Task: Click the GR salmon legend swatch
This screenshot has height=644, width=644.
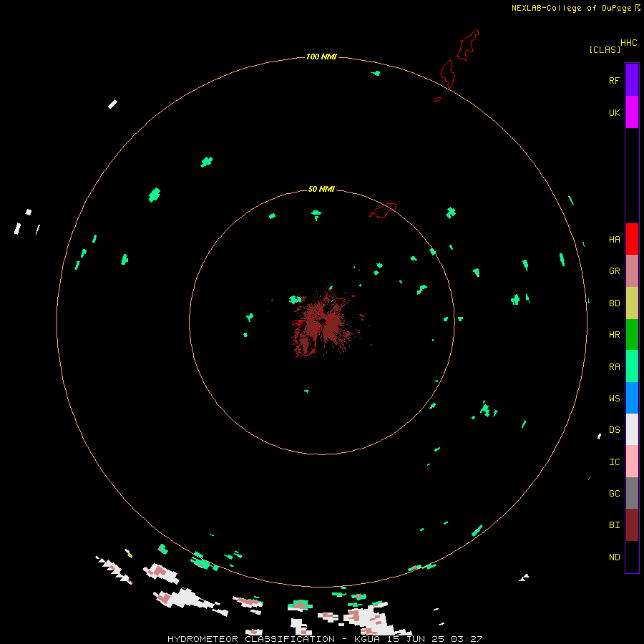Action: tap(632, 271)
